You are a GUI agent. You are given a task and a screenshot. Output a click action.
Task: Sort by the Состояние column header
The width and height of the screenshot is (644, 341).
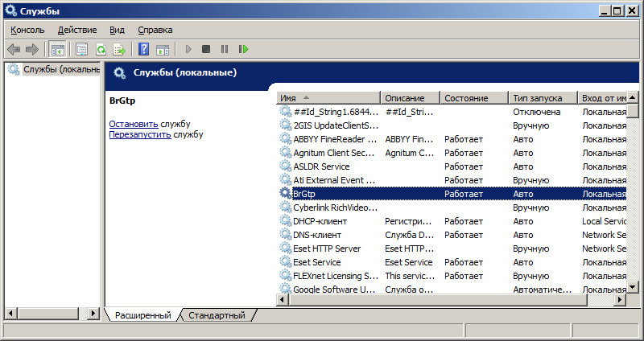pos(473,98)
